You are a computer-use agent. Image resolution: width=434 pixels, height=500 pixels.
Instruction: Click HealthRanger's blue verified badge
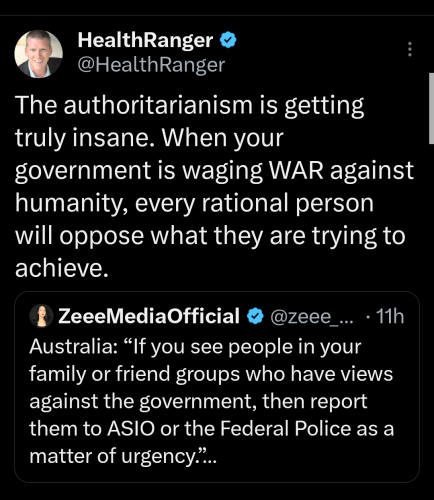[x=228, y=40]
